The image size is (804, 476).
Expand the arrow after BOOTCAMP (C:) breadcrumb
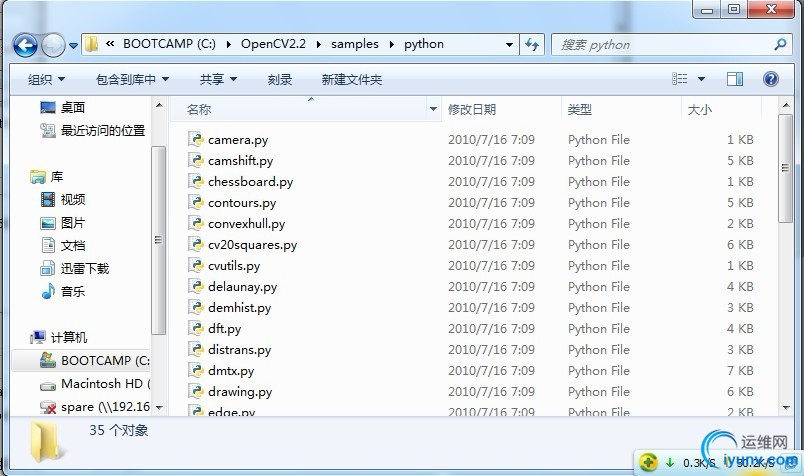pos(229,45)
